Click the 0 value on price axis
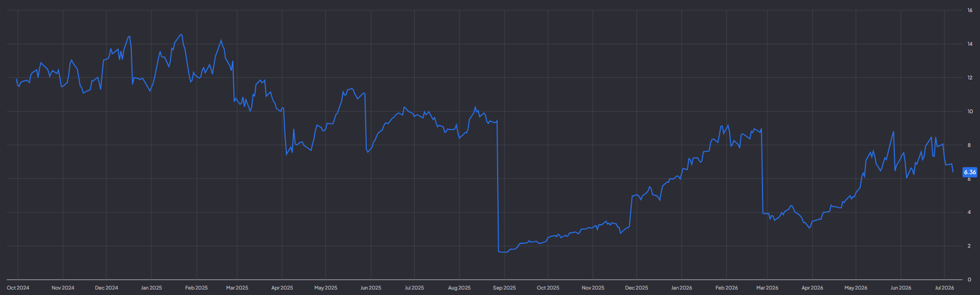 (969, 280)
